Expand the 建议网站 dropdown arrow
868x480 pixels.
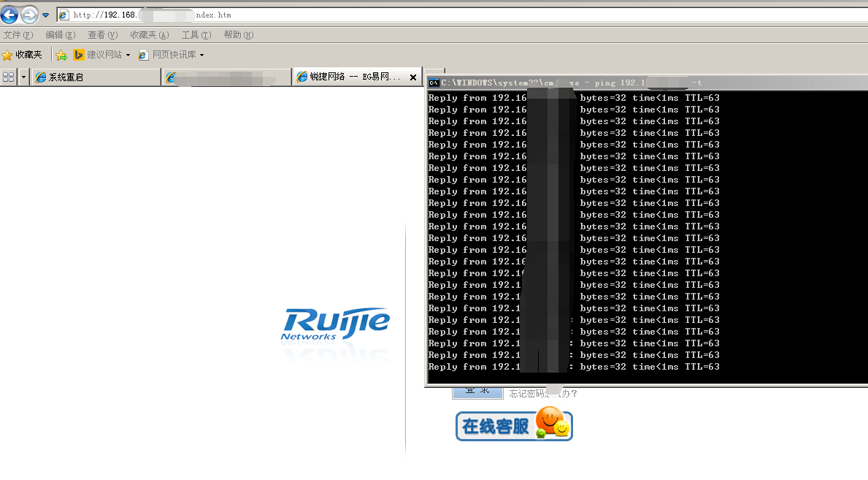(x=128, y=55)
